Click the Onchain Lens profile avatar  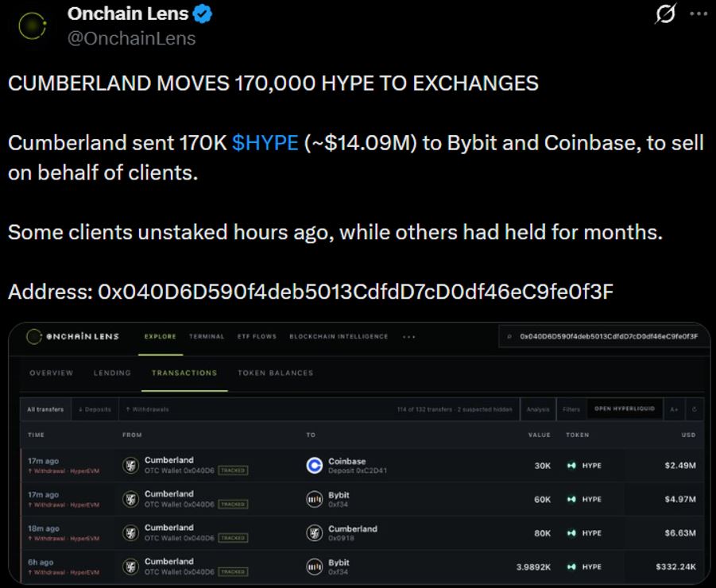point(33,25)
